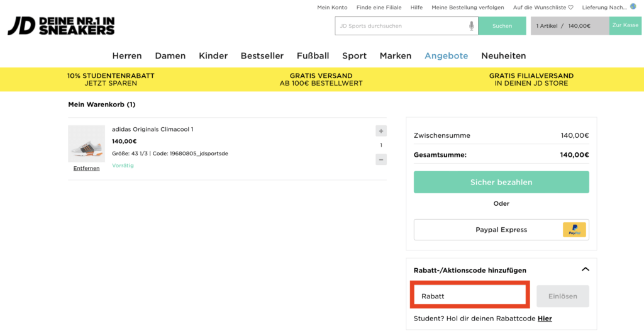644x333 pixels.
Task: Activate the microphone voice search icon
Action: click(x=472, y=26)
